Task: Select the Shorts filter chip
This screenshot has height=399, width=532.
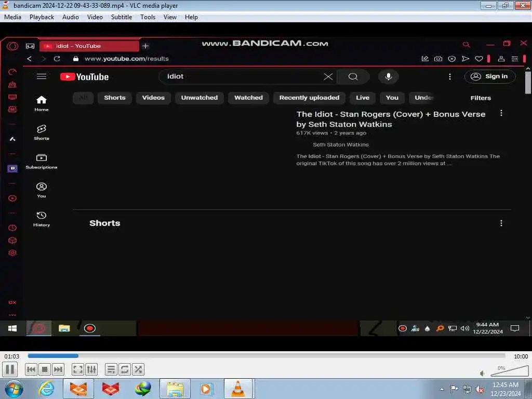Action: point(115,98)
